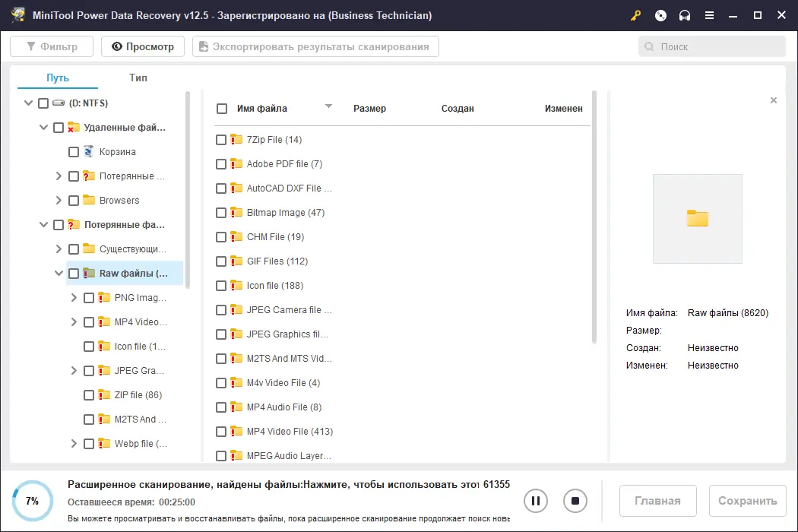The height and width of the screenshot is (532, 798).
Task: Open support via the headphones icon
Action: tap(683, 15)
